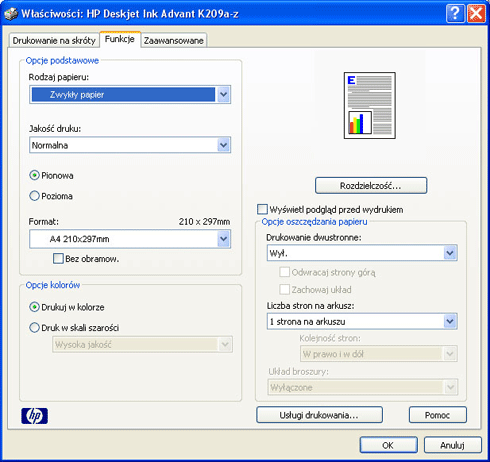
Task: Switch to the Zaawansowane tab
Action: (x=173, y=40)
